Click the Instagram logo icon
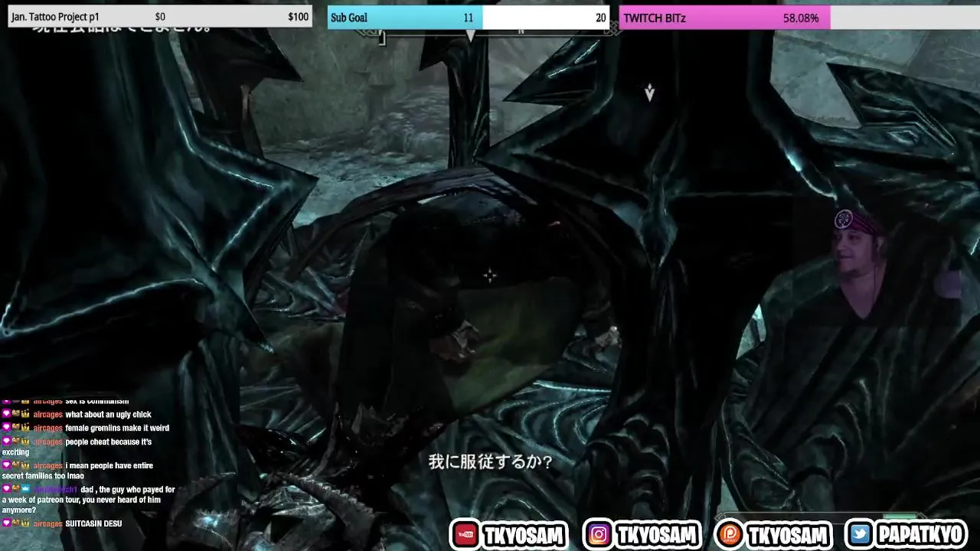 [599, 535]
